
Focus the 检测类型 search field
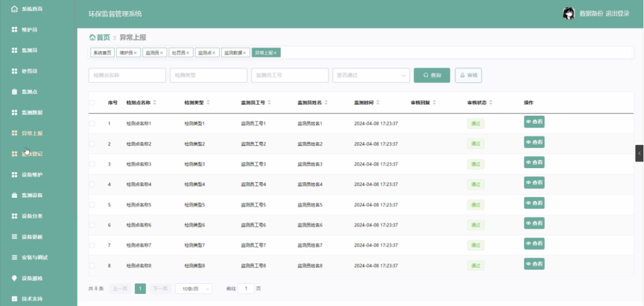tap(209, 75)
